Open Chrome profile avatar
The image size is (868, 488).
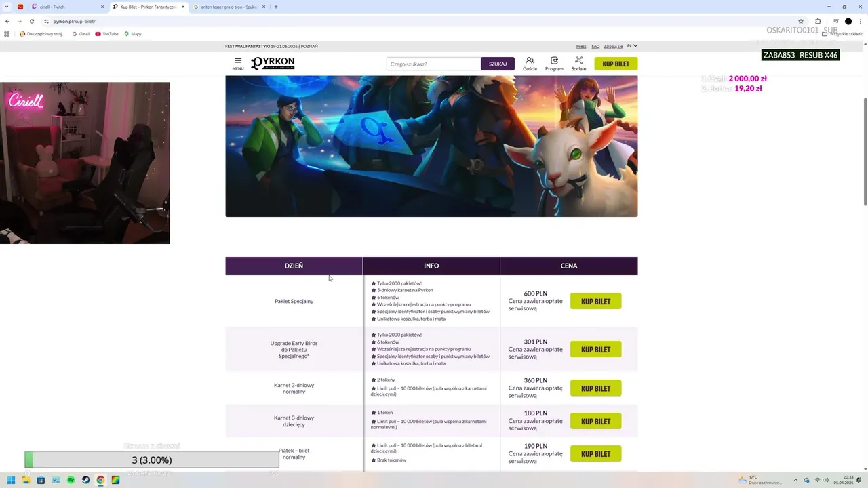(848, 21)
